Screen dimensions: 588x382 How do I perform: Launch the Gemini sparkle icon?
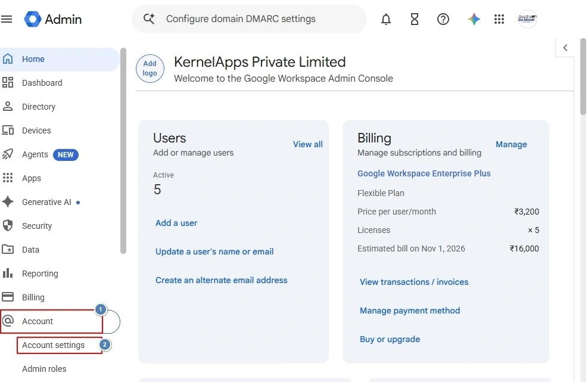pyautogui.click(x=474, y=18)
